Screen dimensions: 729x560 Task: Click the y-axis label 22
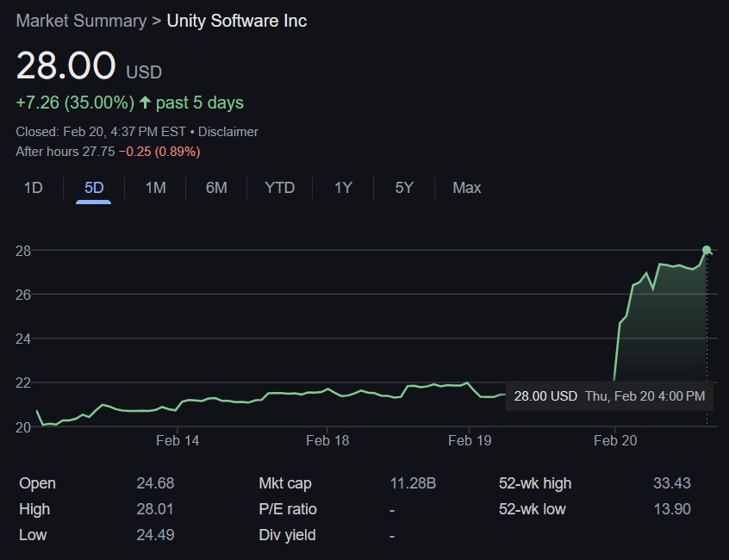pos(23,383)
